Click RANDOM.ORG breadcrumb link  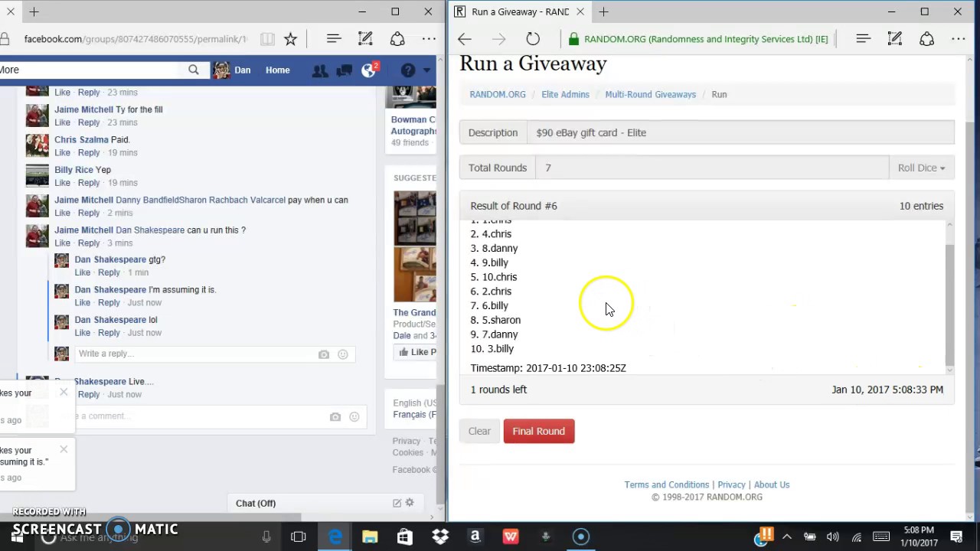[x=498, y=94]
